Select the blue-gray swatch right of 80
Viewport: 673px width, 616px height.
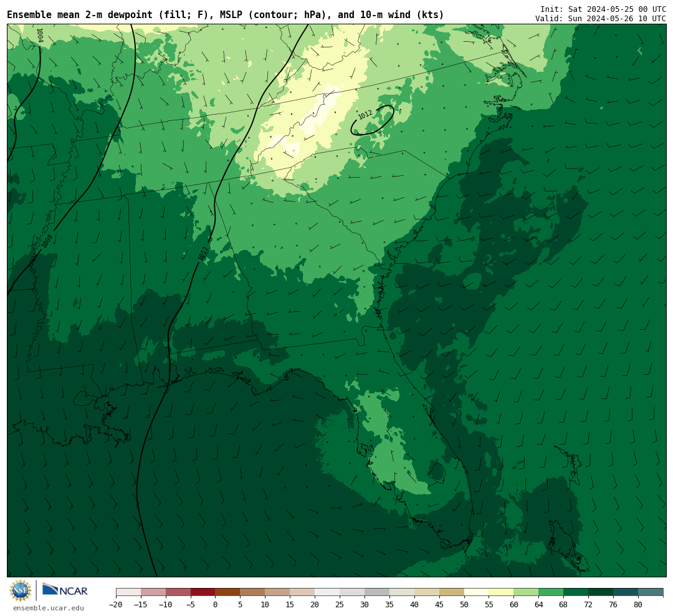point(651,592)
